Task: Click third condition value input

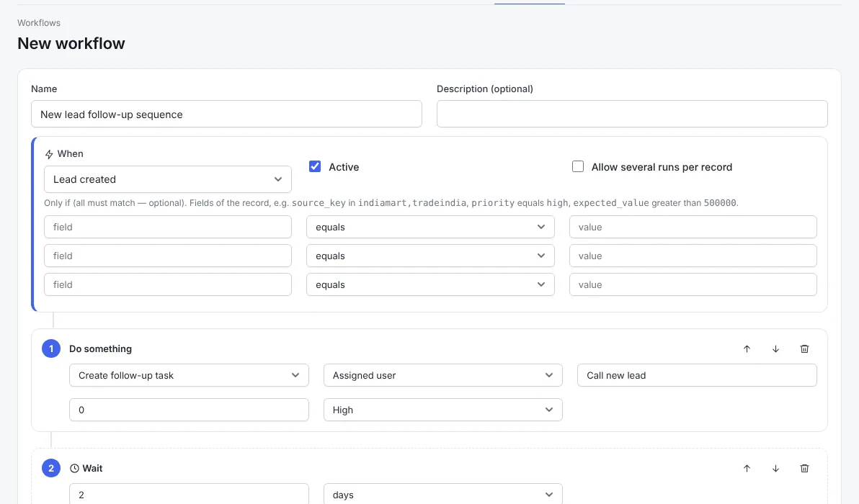Action: (693, 284)
